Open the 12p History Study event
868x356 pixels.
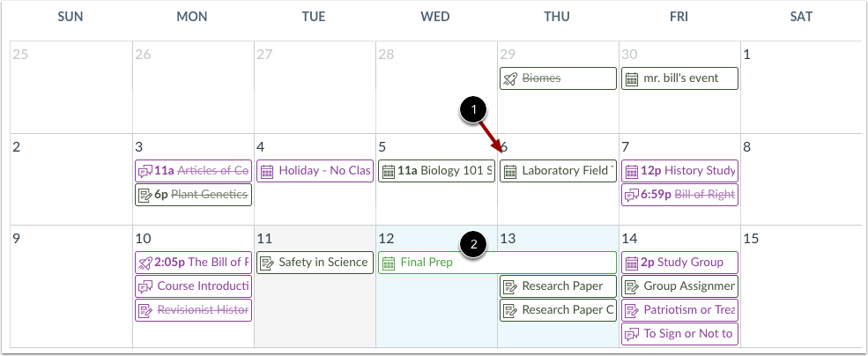(680, 171)
